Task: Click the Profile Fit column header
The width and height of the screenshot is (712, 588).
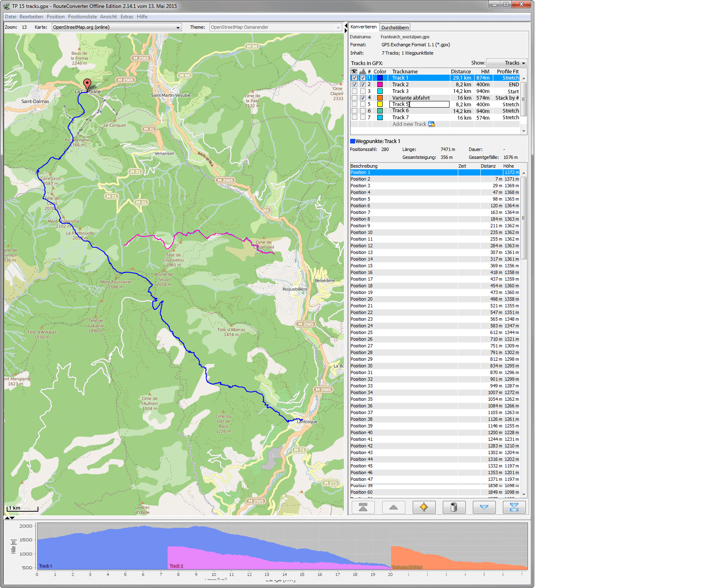Action: tap(507, 72)
